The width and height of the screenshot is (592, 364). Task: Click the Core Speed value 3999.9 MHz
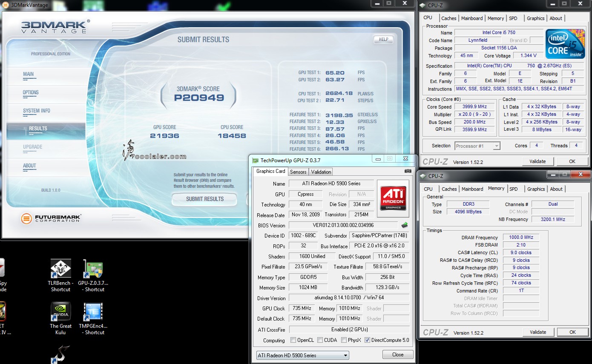pyautogui.click(x=474, y=107)
